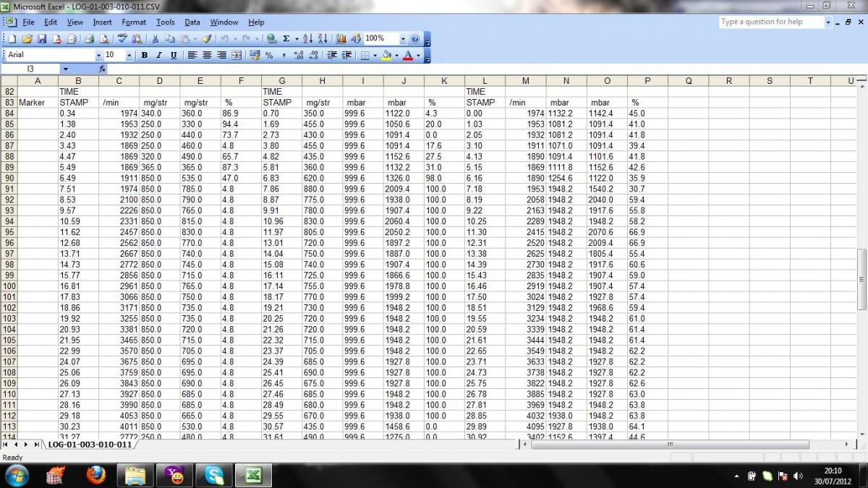Image resolution: width=868 pixels, height=488 pixels.
Task: Click the Fill Color paint bucket
Action: [387, 55]
